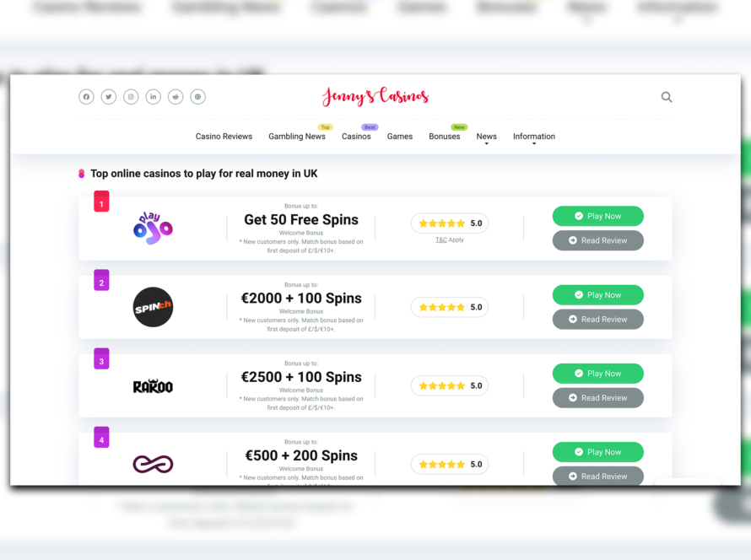Click the Instagram icon in header
This screenshot has height=560, width=751.
(131, 97)
